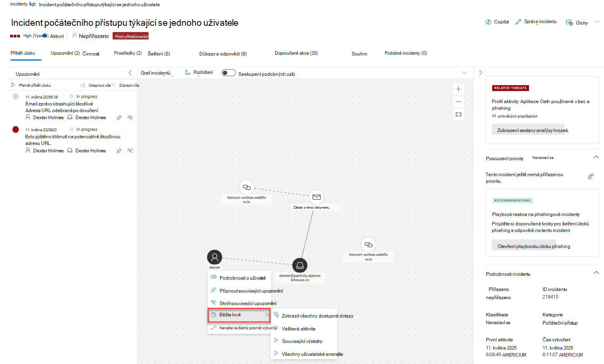
Task: Click incident ID 218410
Action: 550,297
